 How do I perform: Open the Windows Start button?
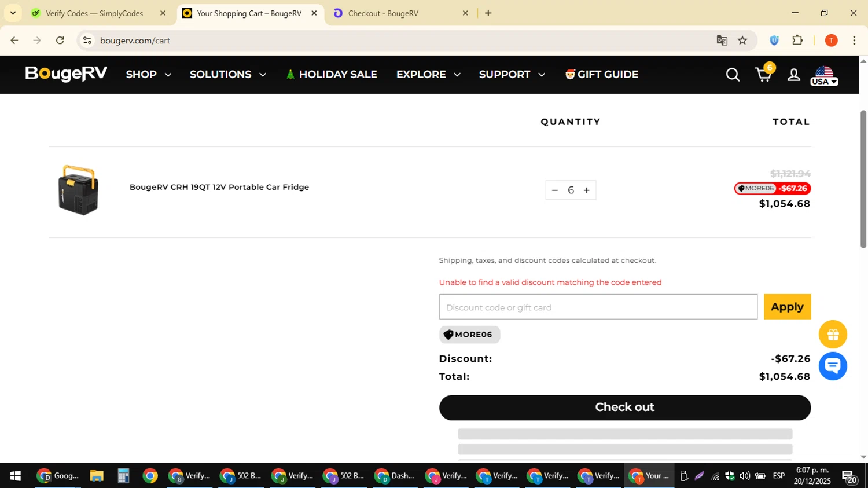(x=15, y=476)
